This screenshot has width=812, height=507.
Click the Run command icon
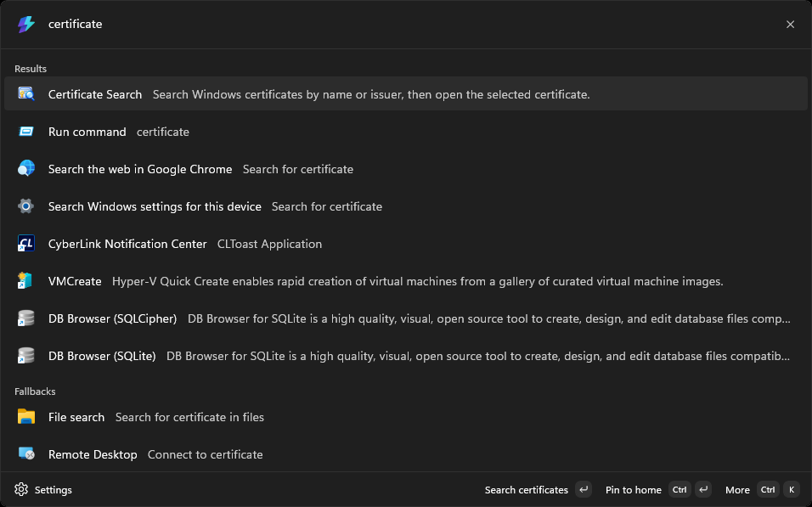pyautogui.click(x=25, y=132)
